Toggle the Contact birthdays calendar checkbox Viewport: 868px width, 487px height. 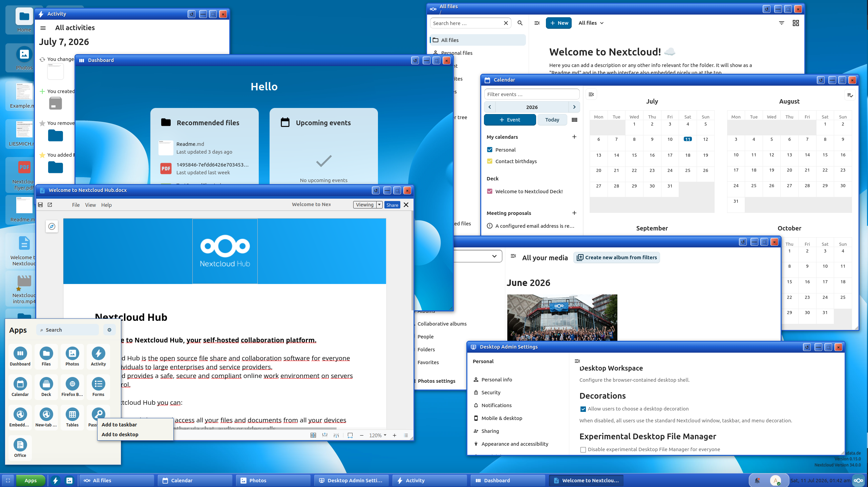490,161
